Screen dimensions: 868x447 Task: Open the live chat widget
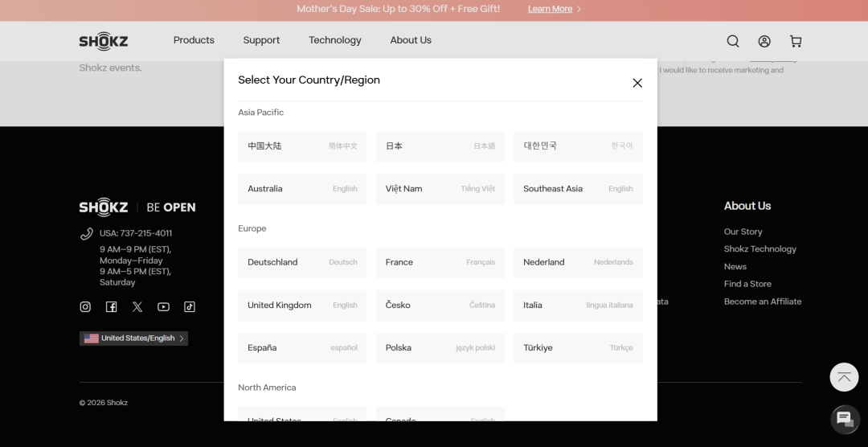click(x=845, y=420)
